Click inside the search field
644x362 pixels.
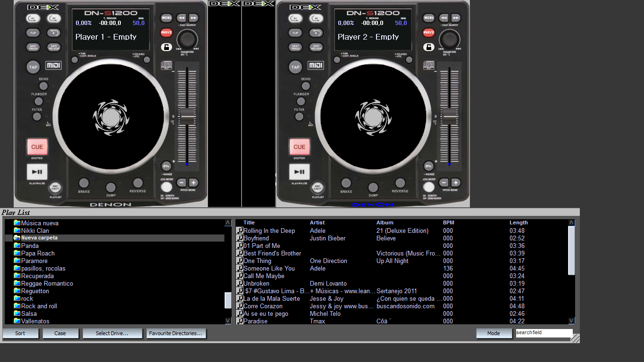[544, 333]
